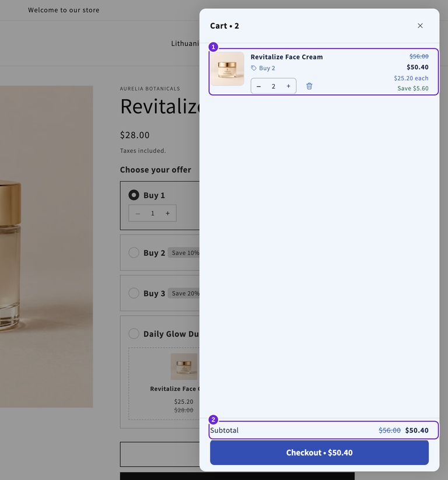Decrease Buy 1 quantity on product page
The image size is (448, 480).
click(138, 213)
